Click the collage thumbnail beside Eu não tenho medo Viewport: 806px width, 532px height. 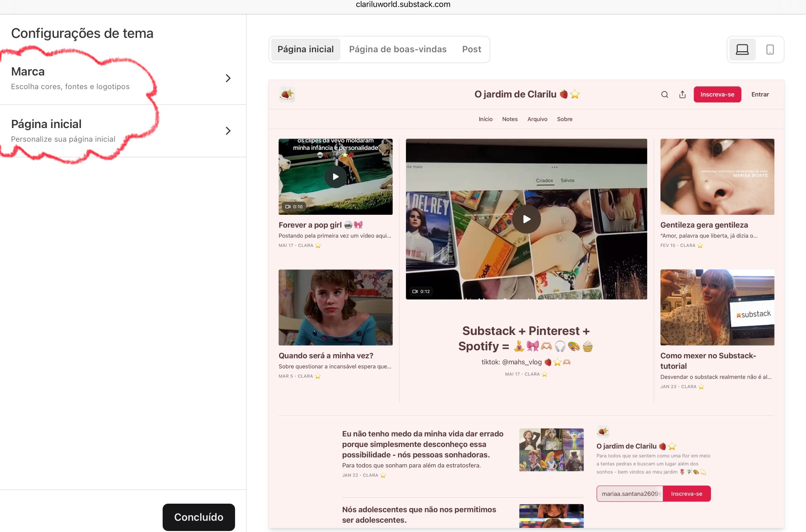pos(551,450)
